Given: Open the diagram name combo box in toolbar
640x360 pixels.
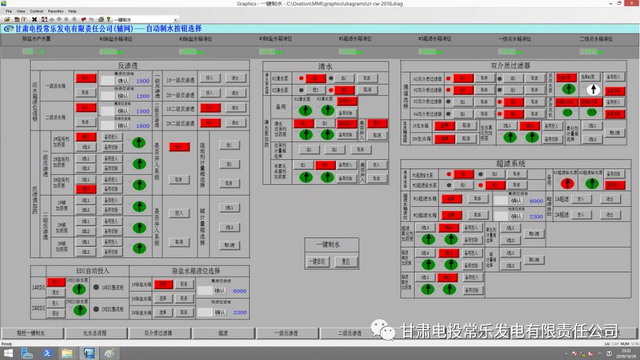Looking at the screenshot, I should (146, 20).
